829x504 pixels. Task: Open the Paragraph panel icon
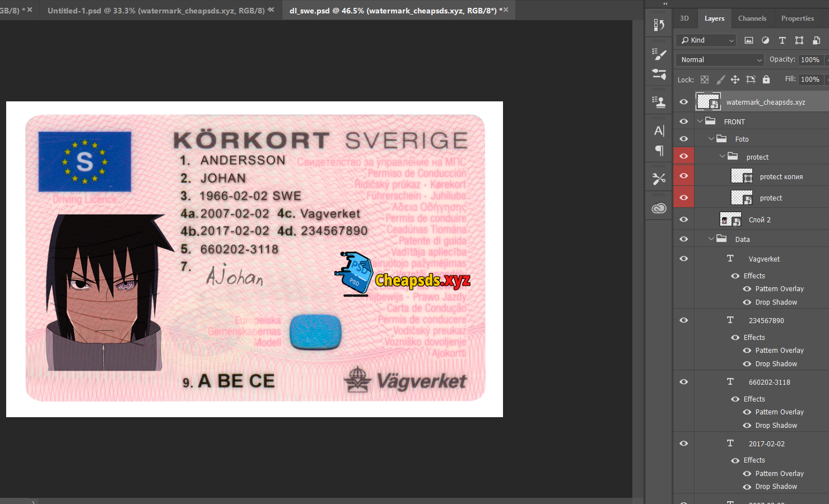click(659, 151)
